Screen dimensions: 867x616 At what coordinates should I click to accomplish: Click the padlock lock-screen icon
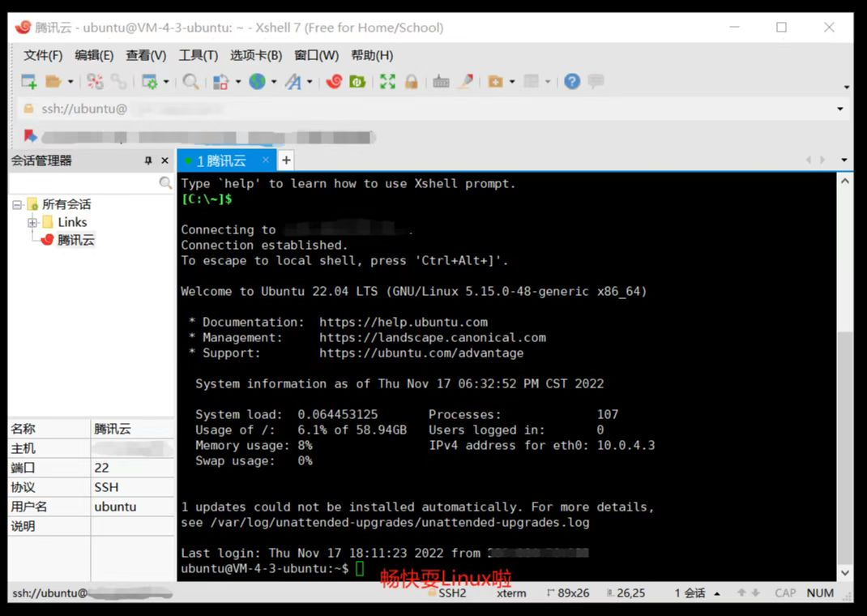pyautogui.click(x=411, y=82)
